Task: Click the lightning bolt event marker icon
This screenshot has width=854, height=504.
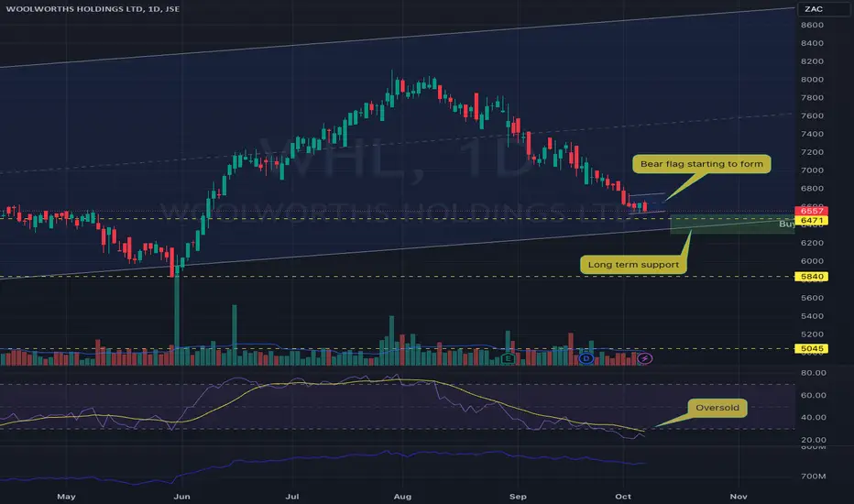Action: pos(645,358)
